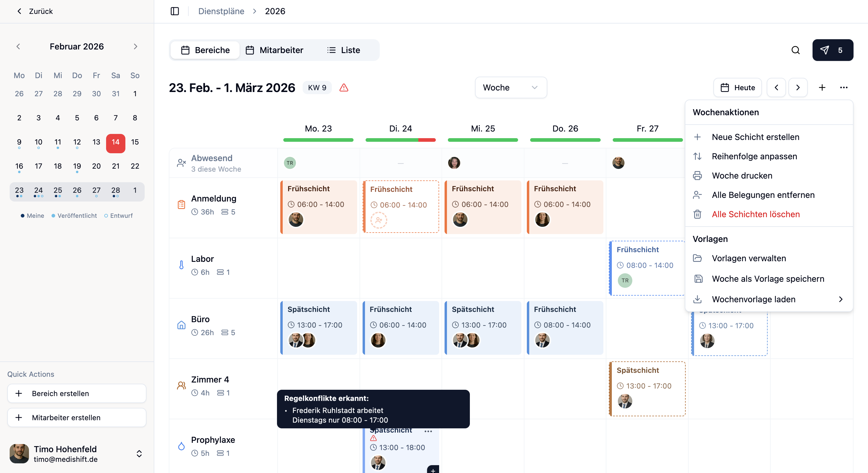Click the Di. 24 column header
The width and height of the screenshot is (868, 473).
400,129
